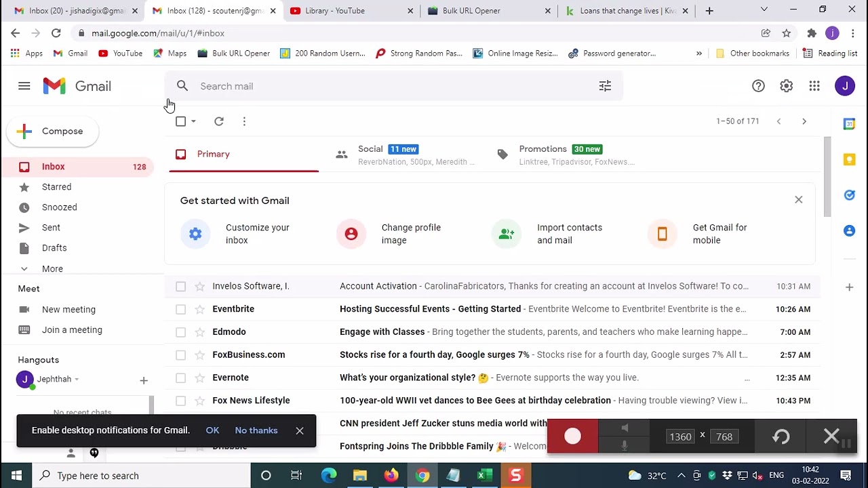Open the Google account avatar in Gmail
The image size is (868, 488).
(x=845, y=86)
